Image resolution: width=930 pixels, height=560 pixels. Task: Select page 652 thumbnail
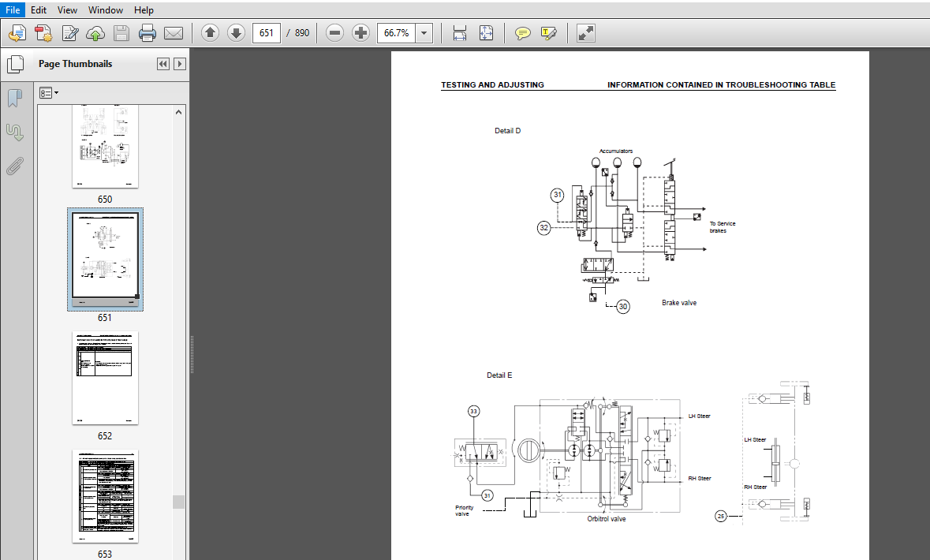[105, 378]
